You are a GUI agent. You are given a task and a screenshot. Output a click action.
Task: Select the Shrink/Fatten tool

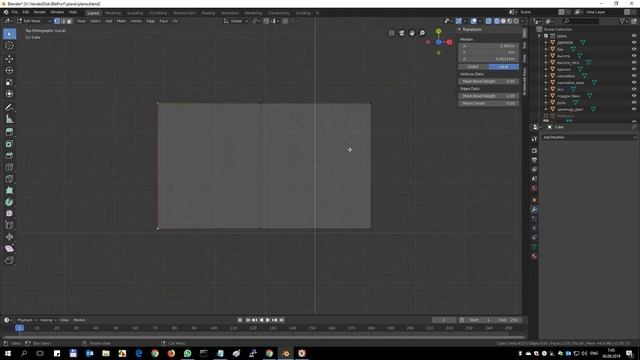click(x=9, y=237)
